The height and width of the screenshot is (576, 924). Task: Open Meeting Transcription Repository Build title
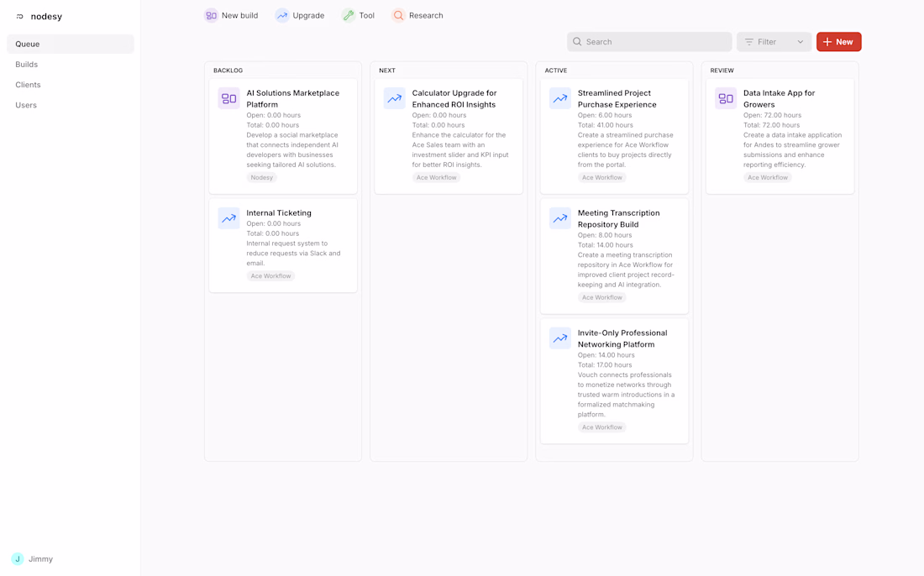(619, 218)
